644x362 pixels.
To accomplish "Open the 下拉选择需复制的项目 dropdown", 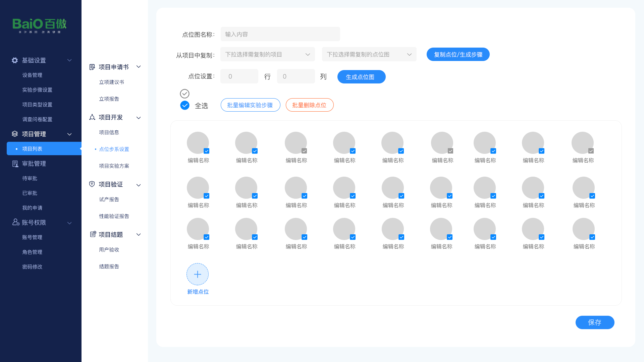I will 267,54.
